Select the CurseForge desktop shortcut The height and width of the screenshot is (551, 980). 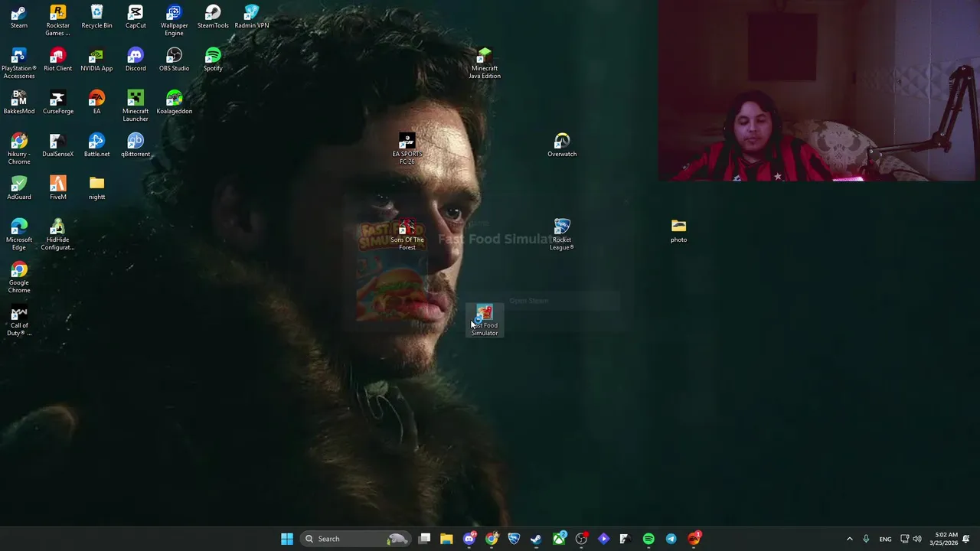[x=57, y=103]
